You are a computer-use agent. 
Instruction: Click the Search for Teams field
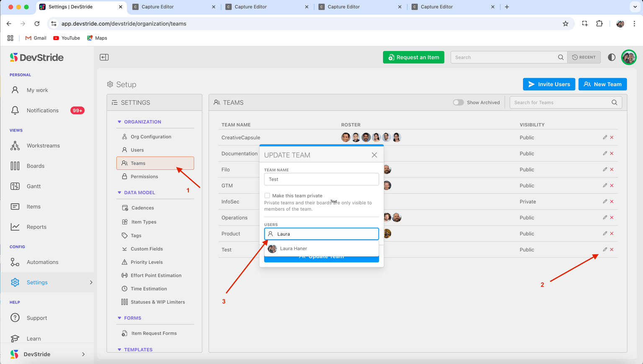(x=561, y=103)
